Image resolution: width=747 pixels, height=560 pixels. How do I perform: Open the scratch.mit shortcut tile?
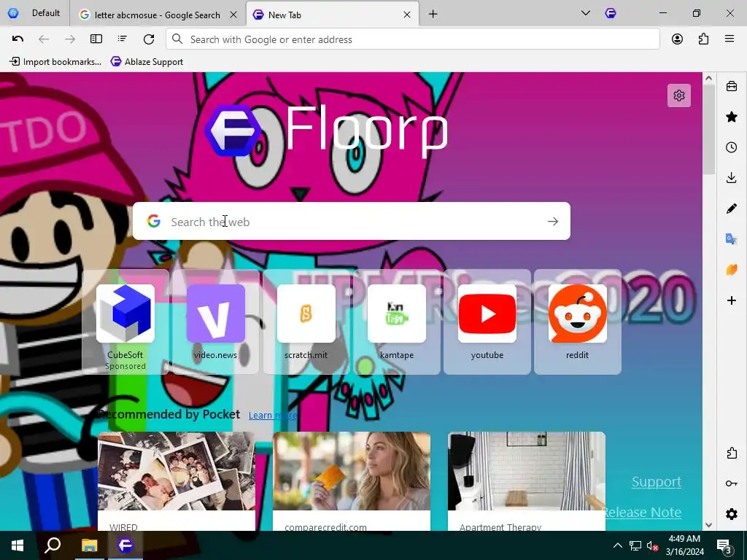coord(306,322)
